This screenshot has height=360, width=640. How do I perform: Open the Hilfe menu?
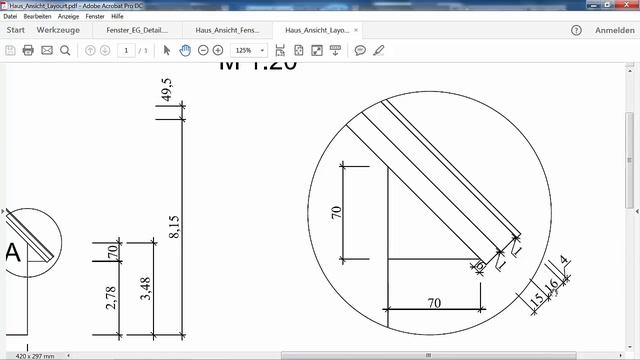(x=117, y=16)
